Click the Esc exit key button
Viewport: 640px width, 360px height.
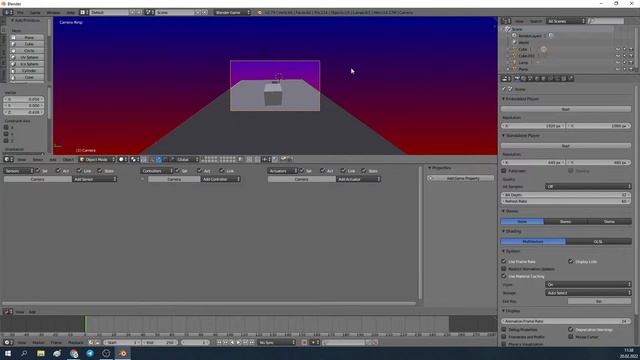coord(599,301)
